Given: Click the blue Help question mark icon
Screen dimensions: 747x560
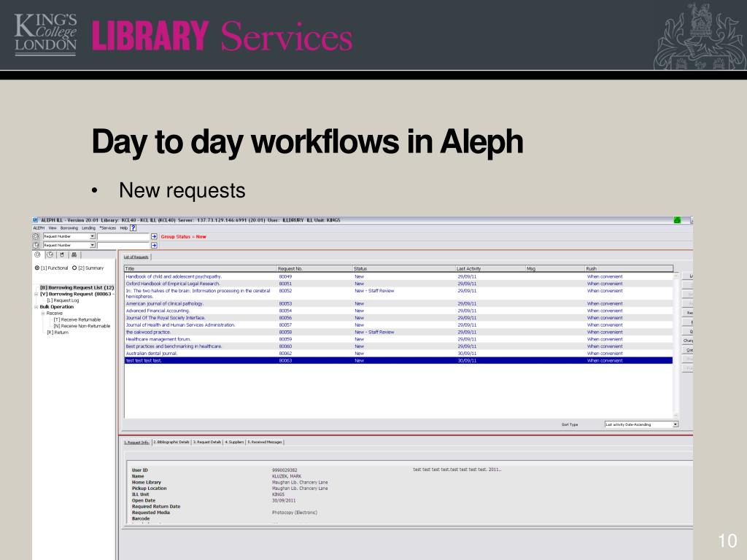Looking at the screenshot, I should (133, 228).
